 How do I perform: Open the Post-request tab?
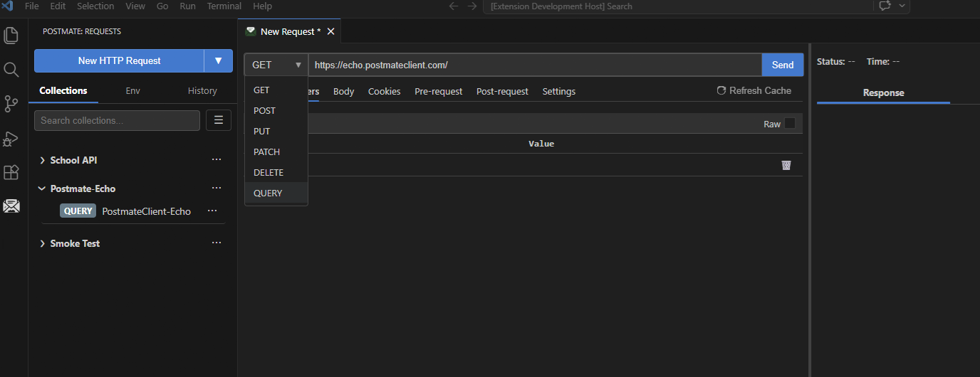503,91
